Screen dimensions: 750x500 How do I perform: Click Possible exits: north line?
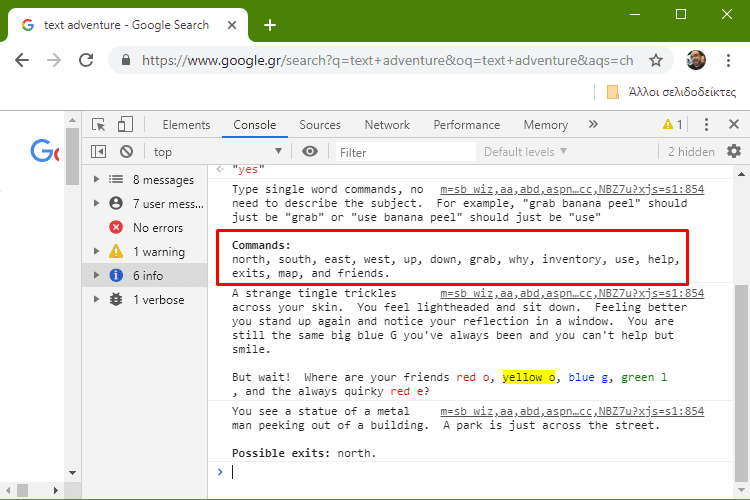pyautogui.click(x=304, y=453)
